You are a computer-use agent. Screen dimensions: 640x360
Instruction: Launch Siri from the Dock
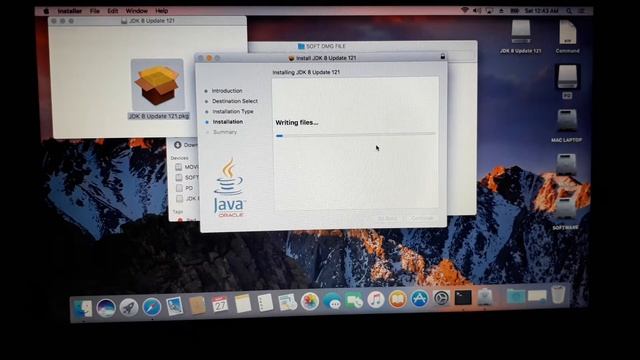(x=106, y=308)
